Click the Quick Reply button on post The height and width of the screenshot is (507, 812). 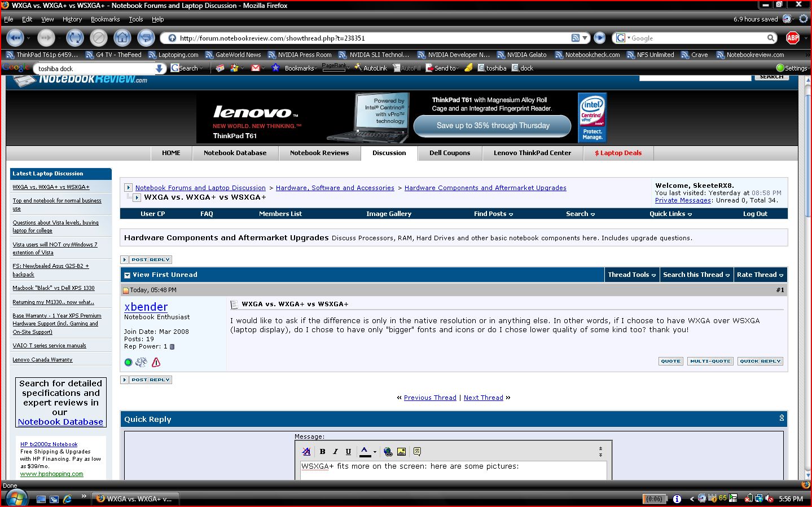click(x=760, y=361)
